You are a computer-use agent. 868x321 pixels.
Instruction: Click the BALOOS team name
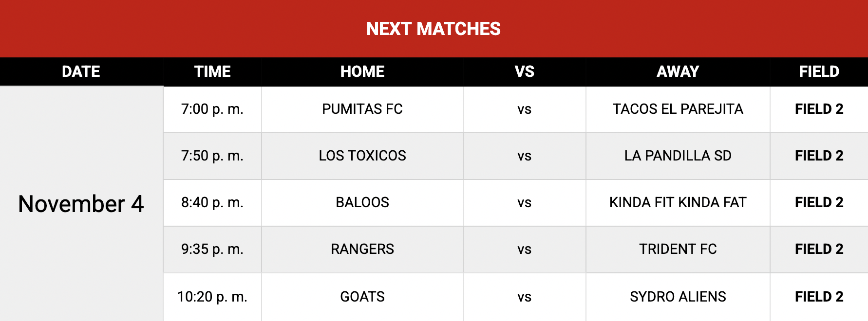[x=362, y=202]
